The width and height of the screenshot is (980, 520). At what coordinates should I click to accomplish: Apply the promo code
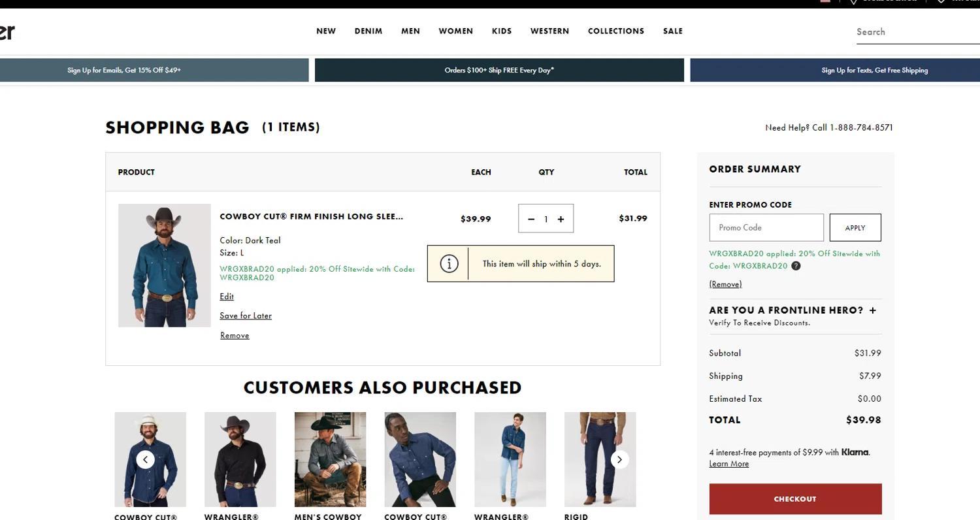[855, 227]
